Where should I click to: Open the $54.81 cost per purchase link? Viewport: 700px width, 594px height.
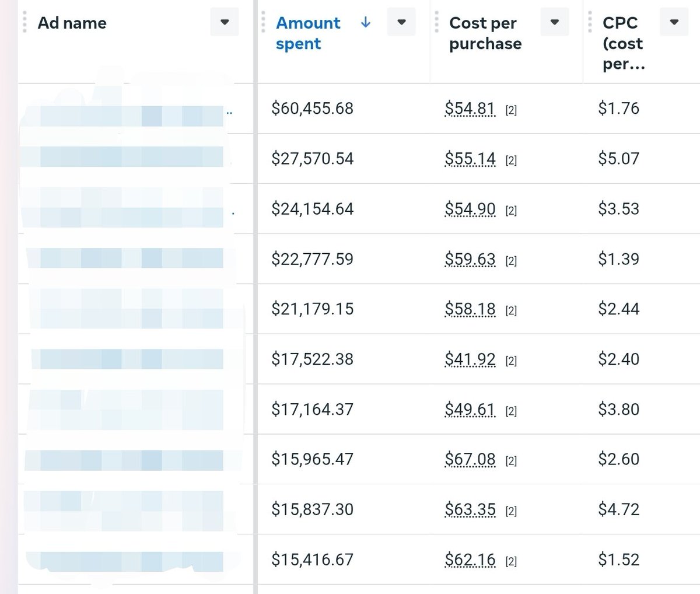pyautogui.click(x=470, y=109)
